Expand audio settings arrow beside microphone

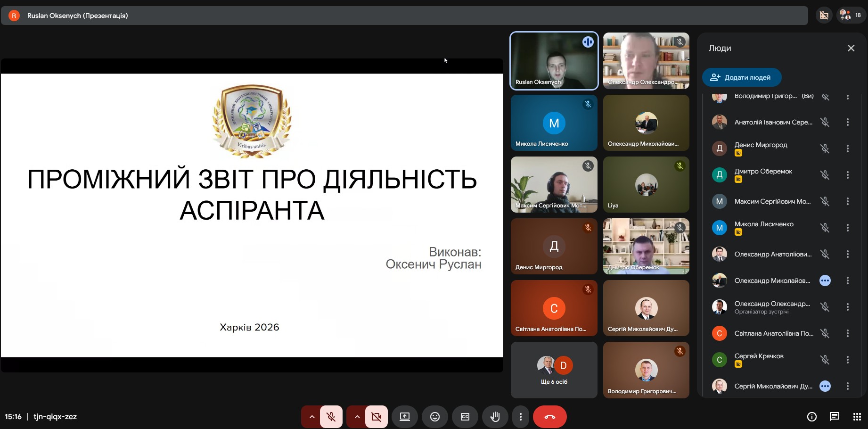(x=311, y=417)
